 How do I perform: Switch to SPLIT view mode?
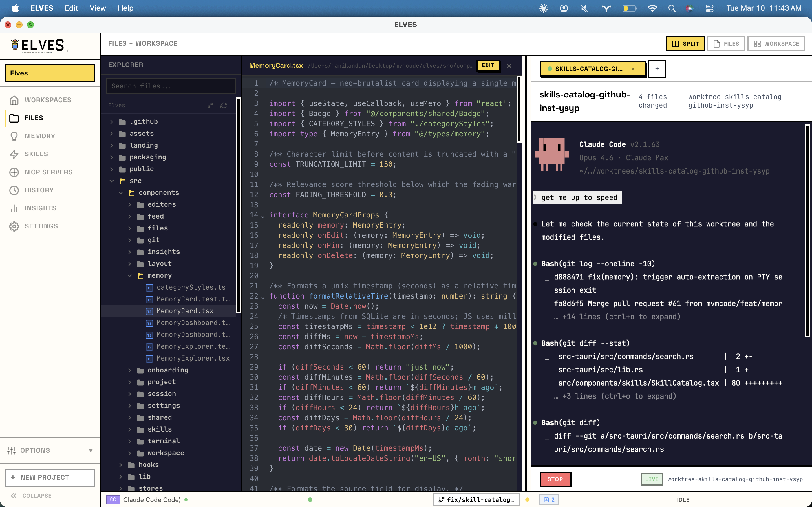[685, 44]
